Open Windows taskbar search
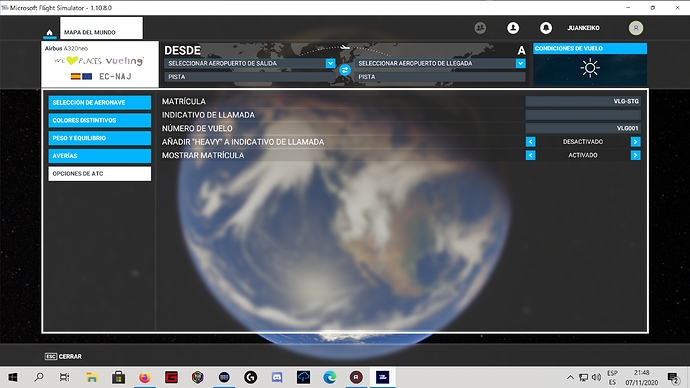 (39, 377)
